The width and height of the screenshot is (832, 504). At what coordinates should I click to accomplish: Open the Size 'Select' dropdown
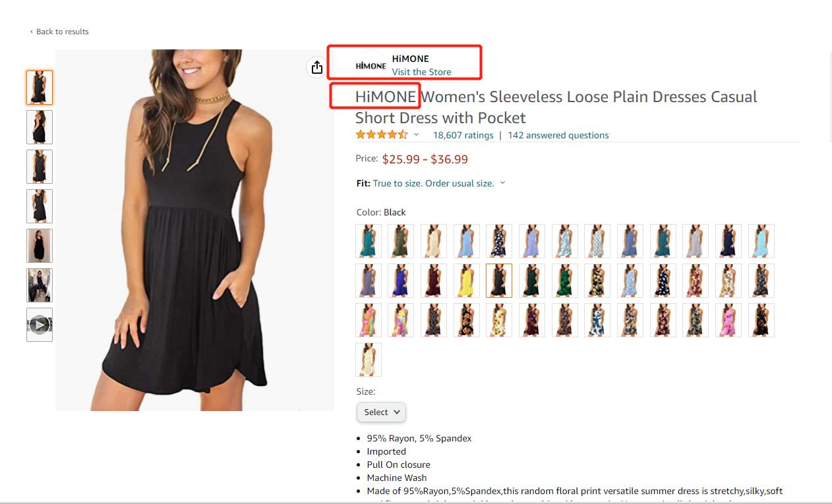381,412
